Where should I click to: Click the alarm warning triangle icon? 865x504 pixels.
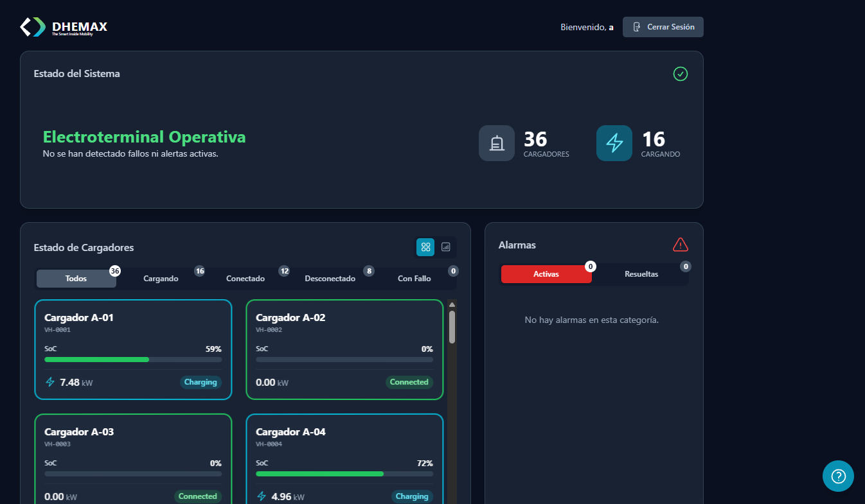(681, 244)
